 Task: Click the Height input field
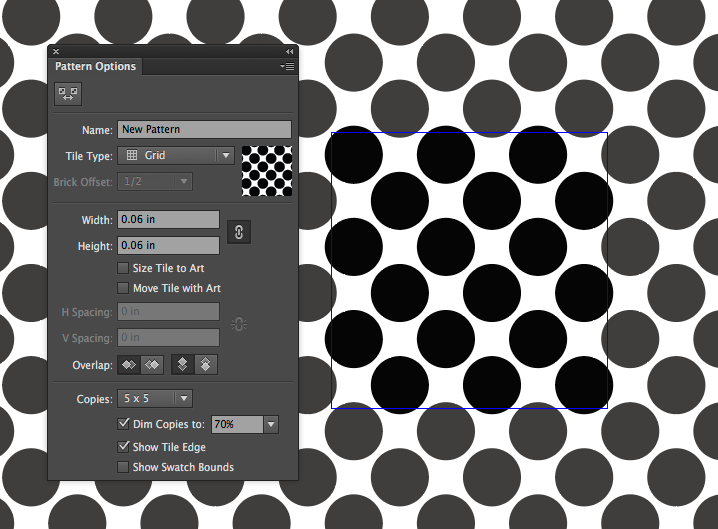[169, 245]
